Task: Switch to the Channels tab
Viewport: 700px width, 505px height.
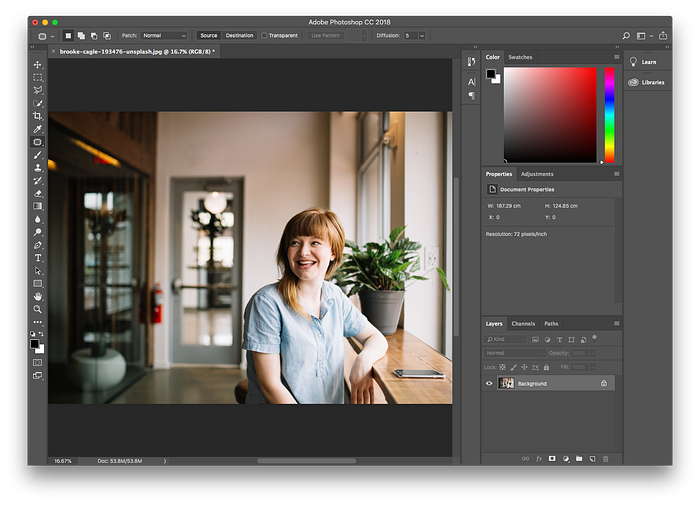Action: pyautogui.click(x=523, y=324)
